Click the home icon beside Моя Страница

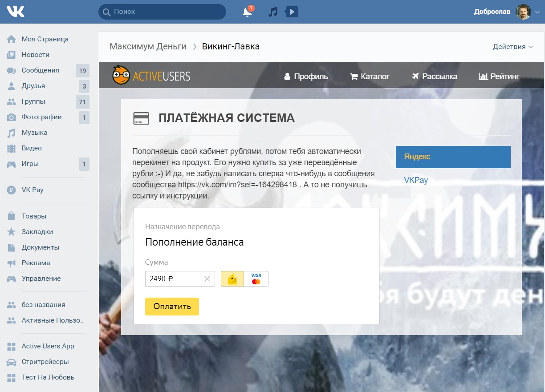pos(12,39)
